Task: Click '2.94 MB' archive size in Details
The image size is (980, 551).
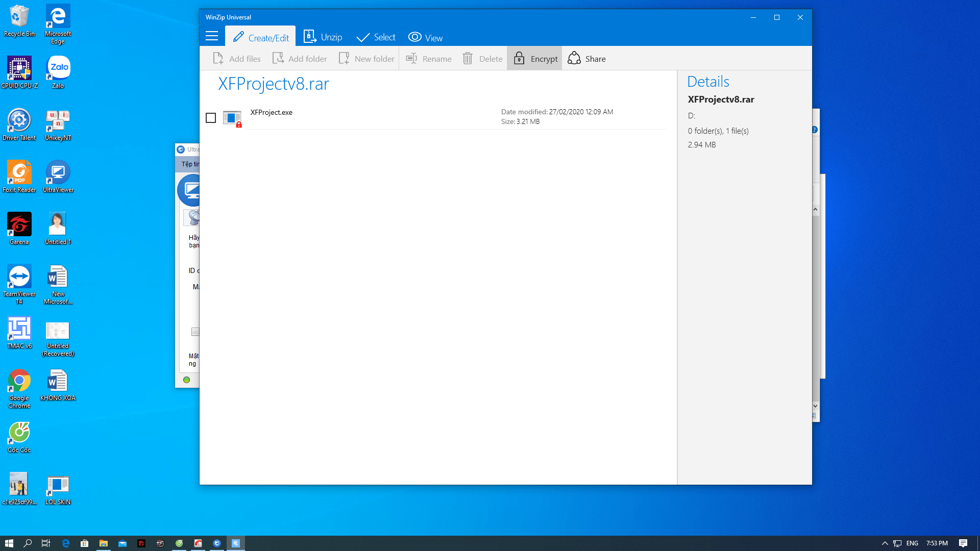Action: click(702, 145)
